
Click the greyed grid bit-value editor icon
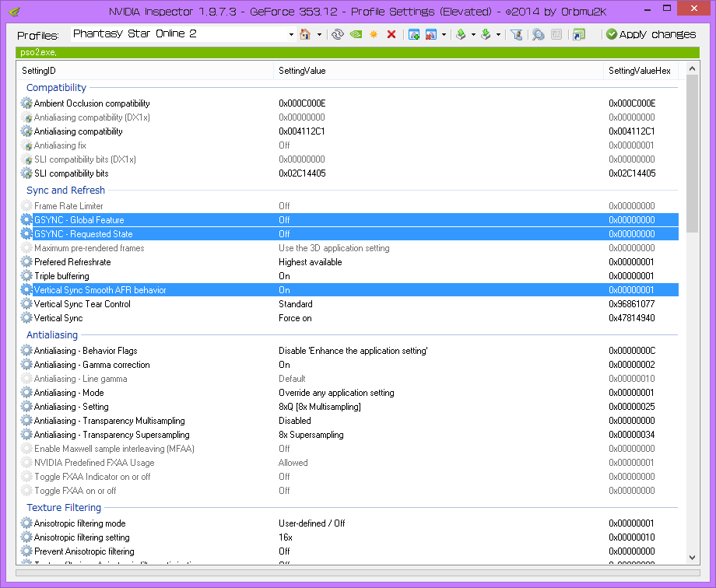pyautogui.click(x=556, y=34)
